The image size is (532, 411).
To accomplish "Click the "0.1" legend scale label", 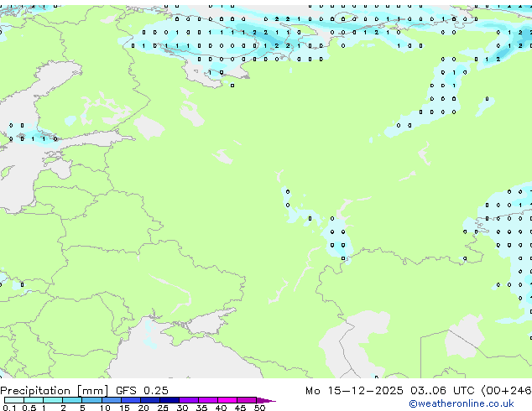I will click(9, 408).
